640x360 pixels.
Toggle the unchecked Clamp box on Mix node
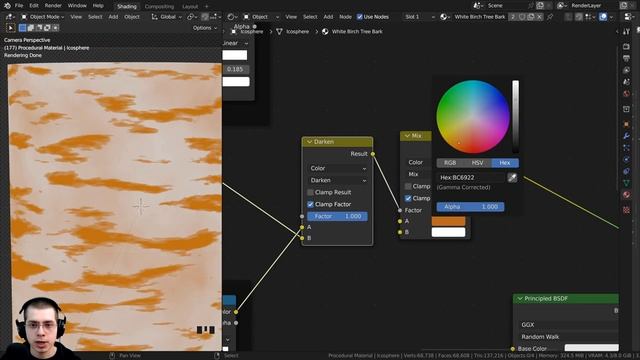pos(408,186)
